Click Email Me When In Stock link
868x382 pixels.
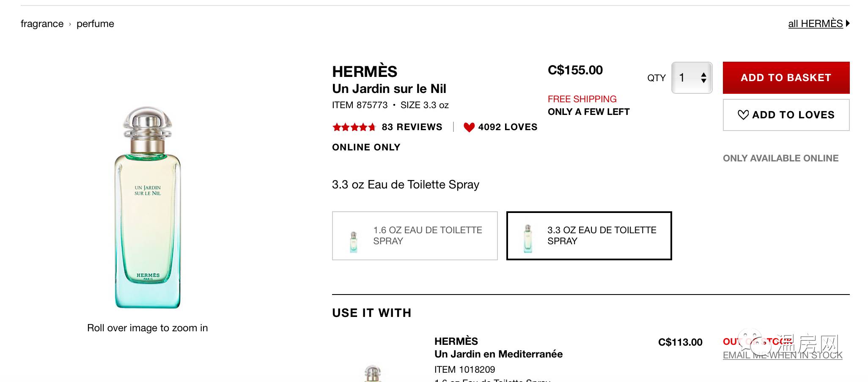pyautogui.click(x=782, y=355)
